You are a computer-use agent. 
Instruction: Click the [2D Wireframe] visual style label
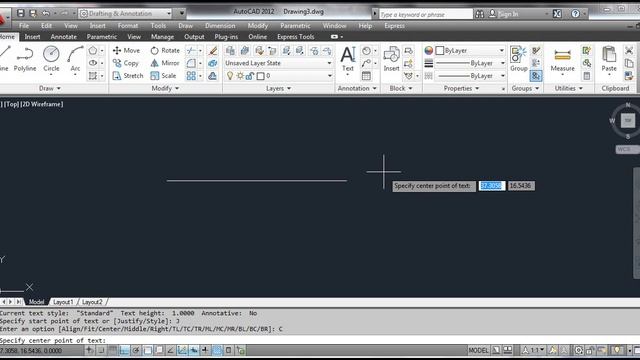(42, 104)
